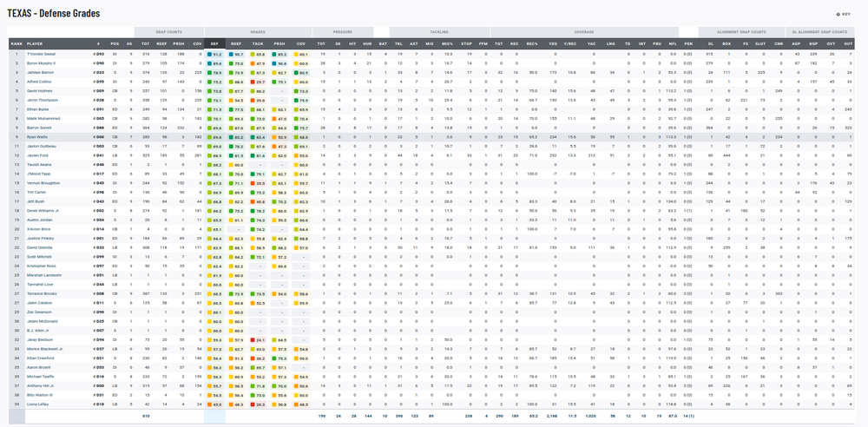868x427 pixels.
Task: Open Malik Muhammad player link
Action: [43, 118]
